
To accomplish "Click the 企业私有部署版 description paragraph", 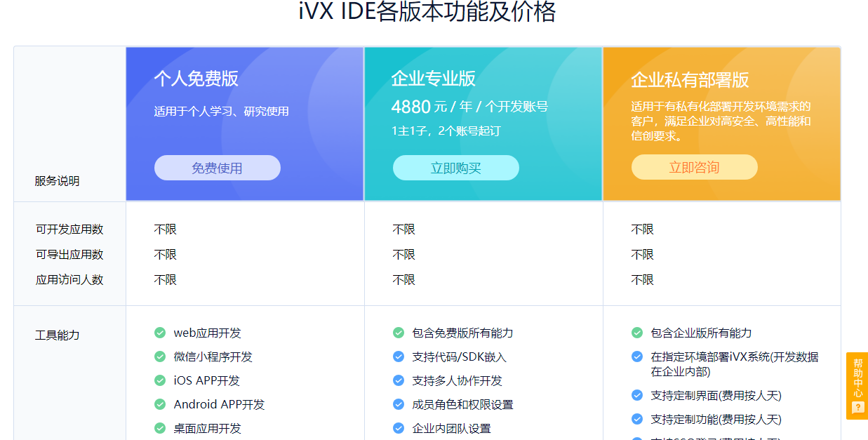I will [721, 121].
